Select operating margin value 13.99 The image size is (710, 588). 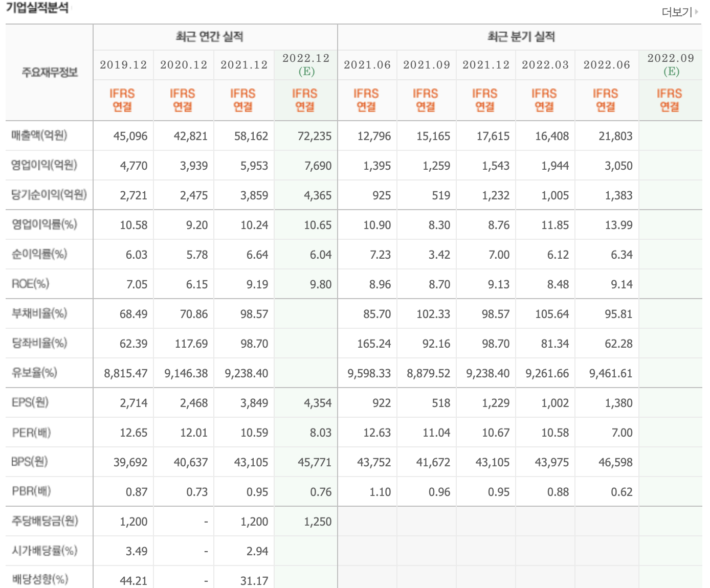(x=618, y=225)
